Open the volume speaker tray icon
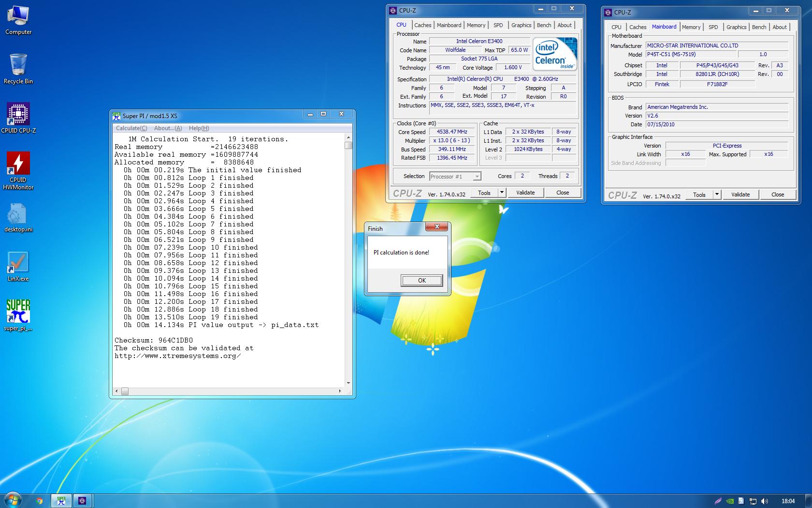The width and height of the screenshot is (812, 508). click(x=765, y=501)
